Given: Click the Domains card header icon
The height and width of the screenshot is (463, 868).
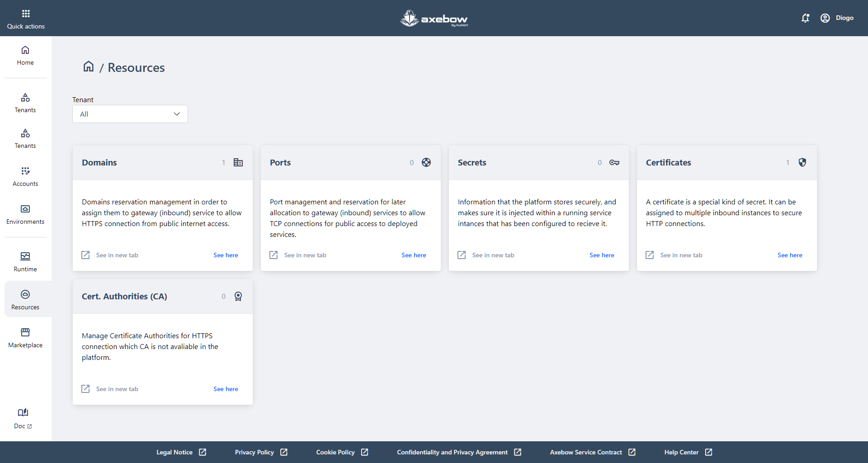Looking at the screenshot, I should tap(238, 162).
